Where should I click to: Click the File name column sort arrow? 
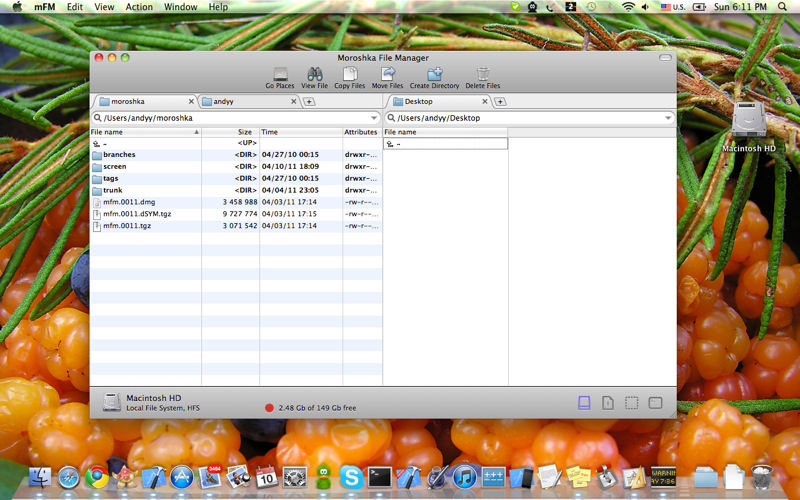196,132
